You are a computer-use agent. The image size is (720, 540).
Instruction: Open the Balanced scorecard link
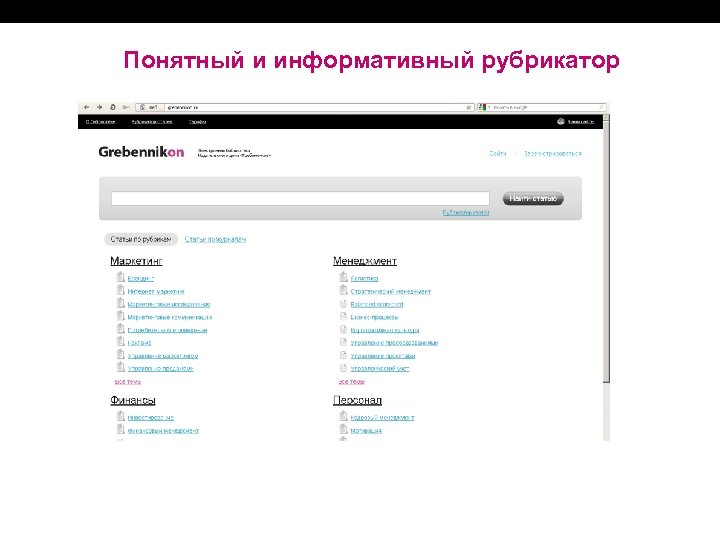pos(377,304)
